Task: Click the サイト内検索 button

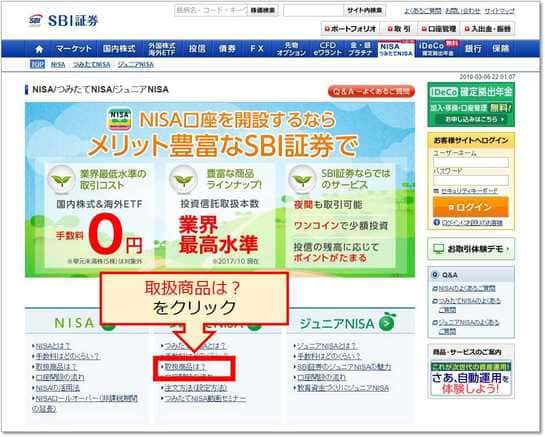Action: click(x=365, y=11)
